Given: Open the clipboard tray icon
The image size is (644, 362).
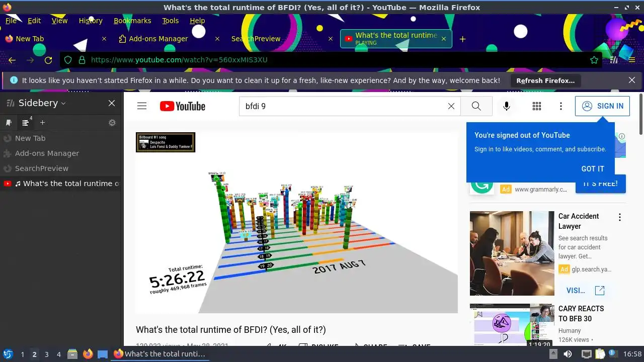Looking at the screenshot, I should coord(600,354).
